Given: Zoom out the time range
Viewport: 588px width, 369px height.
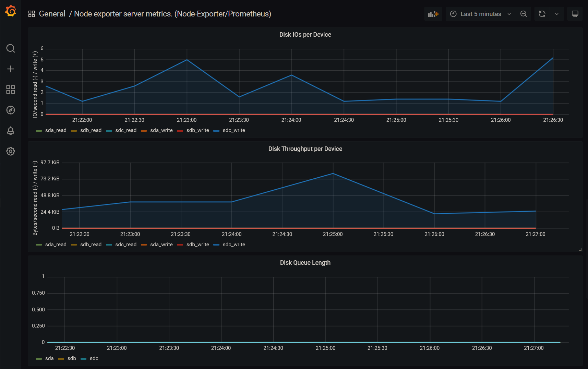Looking at the screenshot, I should [524, 14].
